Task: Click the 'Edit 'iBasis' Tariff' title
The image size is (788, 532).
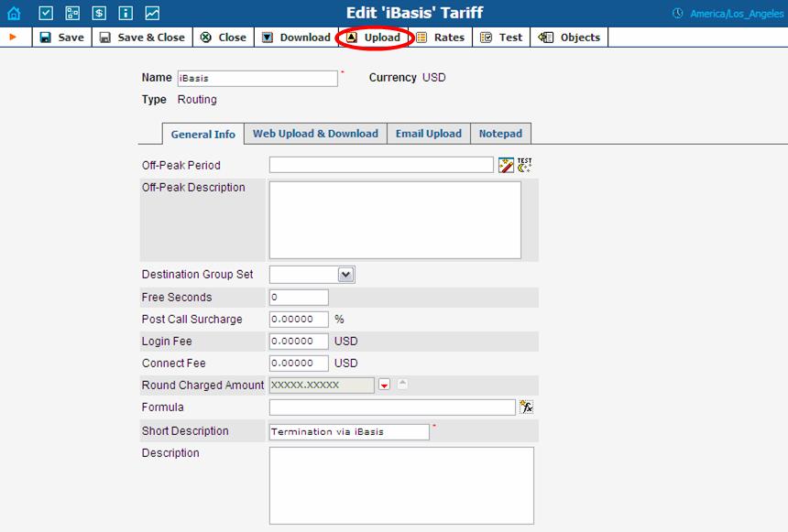Action: (414, 13)
